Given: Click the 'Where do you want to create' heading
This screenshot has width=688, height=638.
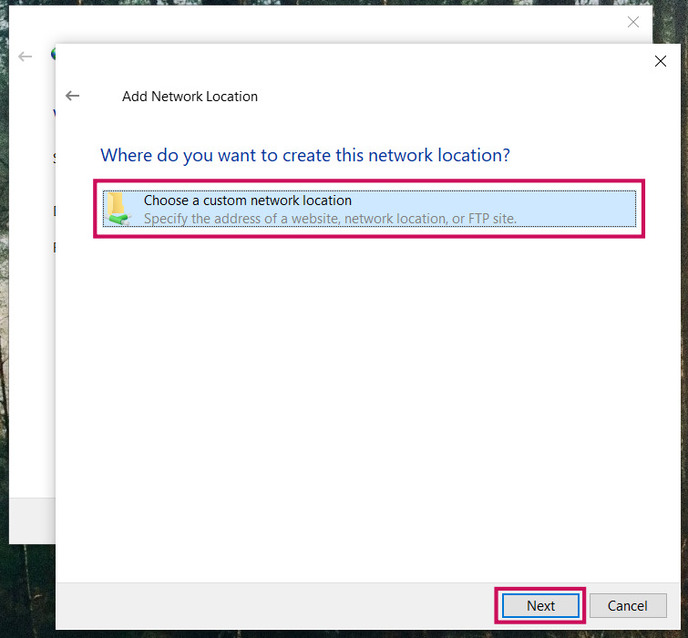Looking at the screenshot, I should [305, 155].
